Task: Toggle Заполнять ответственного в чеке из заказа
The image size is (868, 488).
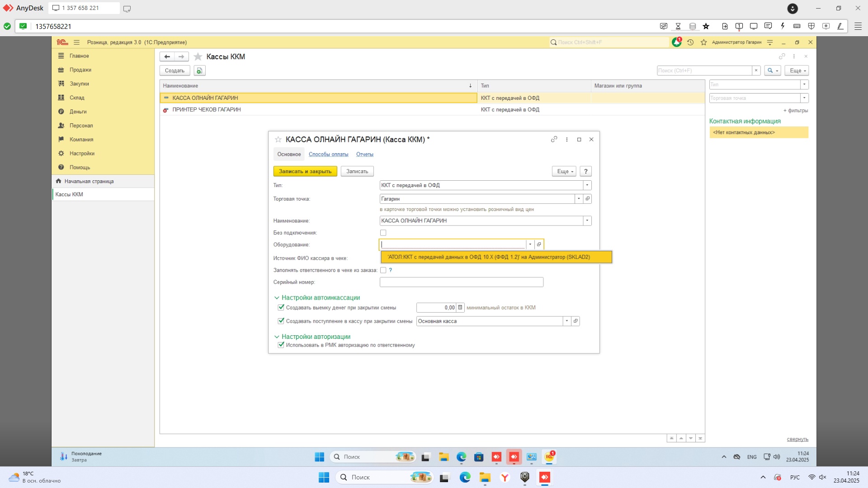Action: coord(383,270)
